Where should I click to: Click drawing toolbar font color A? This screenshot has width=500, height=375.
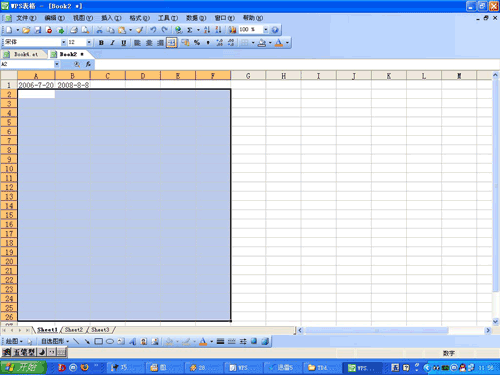click(203, 341)
